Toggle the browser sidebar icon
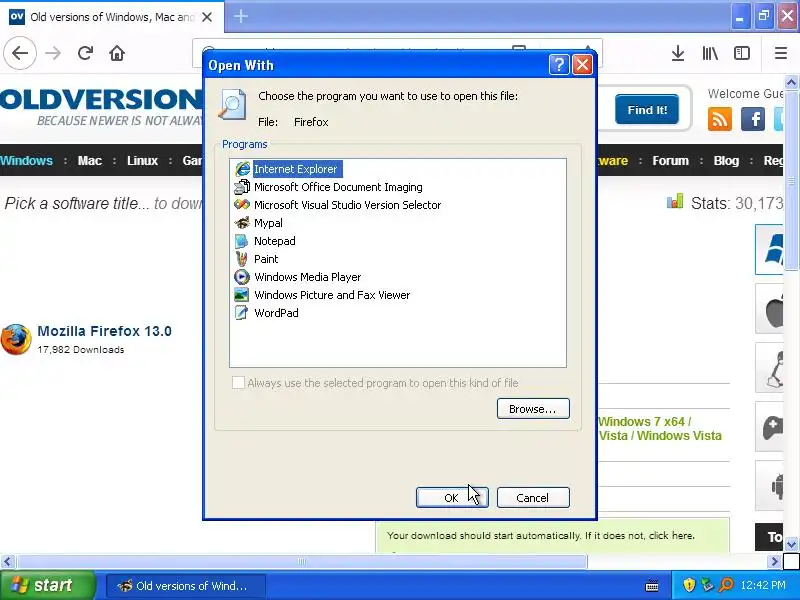Image resolution: width=800 pixels, height=600 pixels. [x=742, y=53]
